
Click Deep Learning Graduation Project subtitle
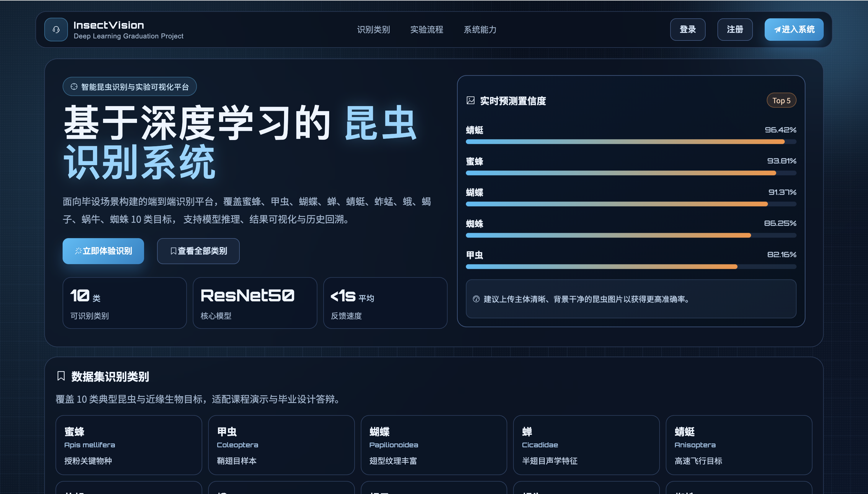pyautogui.click(x=128, y=36)
